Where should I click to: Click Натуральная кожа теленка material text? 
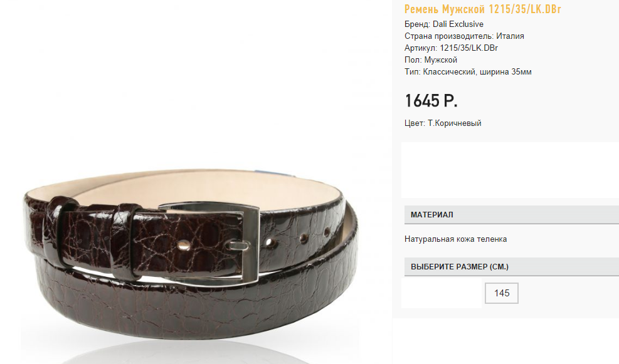click(x=455, y=239)
